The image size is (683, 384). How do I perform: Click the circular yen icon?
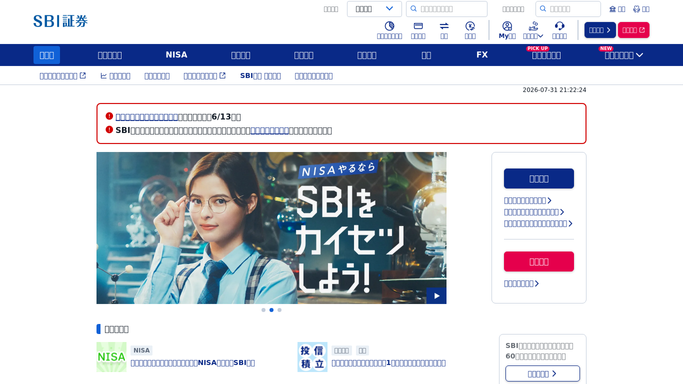pyautogui.click(x=470, y=26)
